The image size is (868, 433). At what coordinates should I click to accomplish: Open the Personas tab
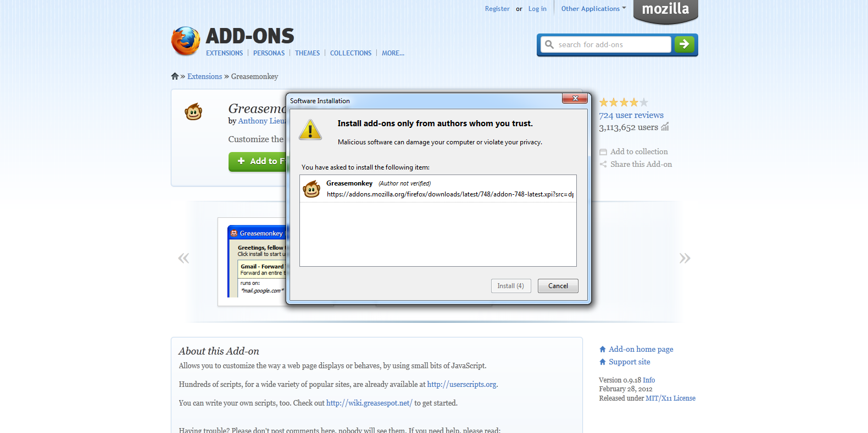click(x=269, y=53)
